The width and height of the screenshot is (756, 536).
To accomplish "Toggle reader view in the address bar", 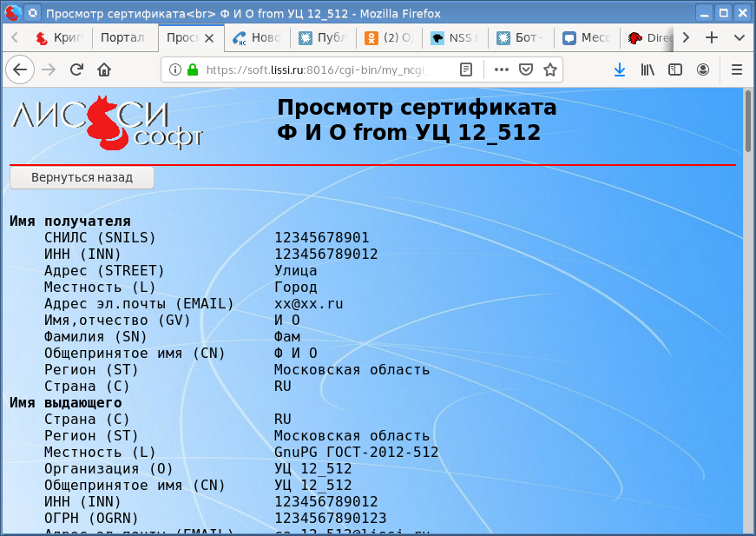I will pyautogui.click(x=466, y=69).
